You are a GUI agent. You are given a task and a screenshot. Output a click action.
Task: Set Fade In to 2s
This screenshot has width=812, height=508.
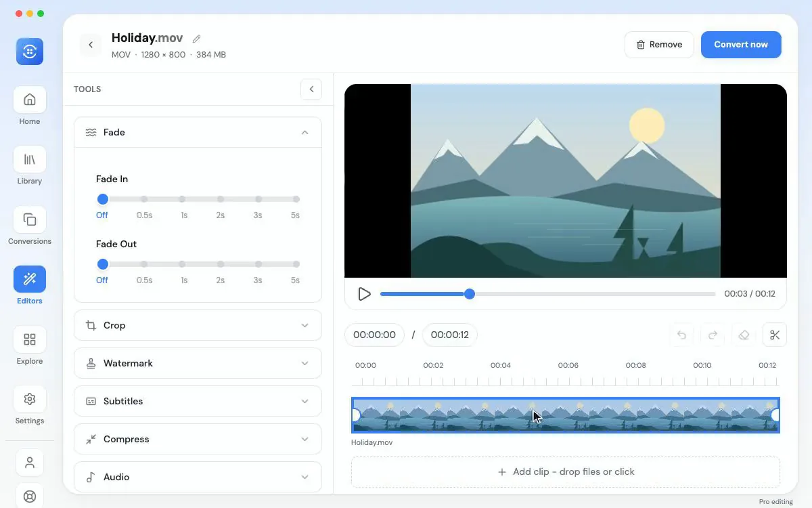(221, 199)
